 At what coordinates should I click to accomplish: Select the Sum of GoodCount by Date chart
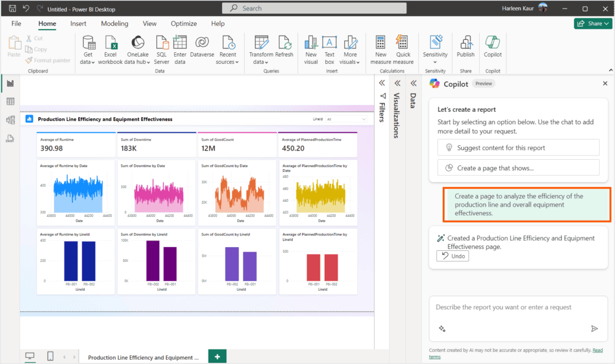[x=237, y=192]
